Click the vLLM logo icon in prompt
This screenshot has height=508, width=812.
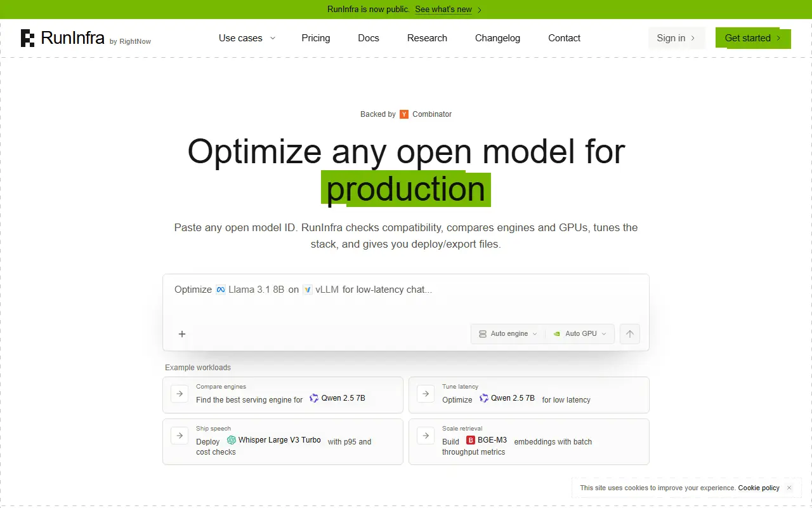coord(308,290)
